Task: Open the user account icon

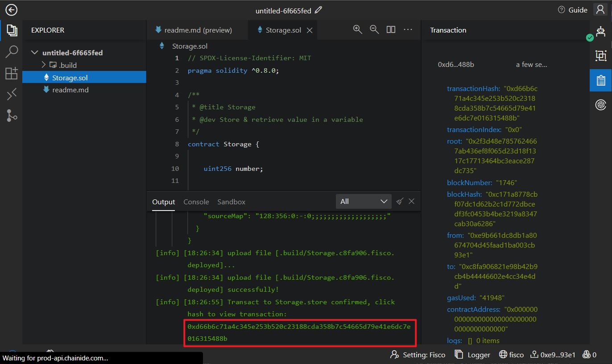Action: pyautogui.click(x=600, y=10)
